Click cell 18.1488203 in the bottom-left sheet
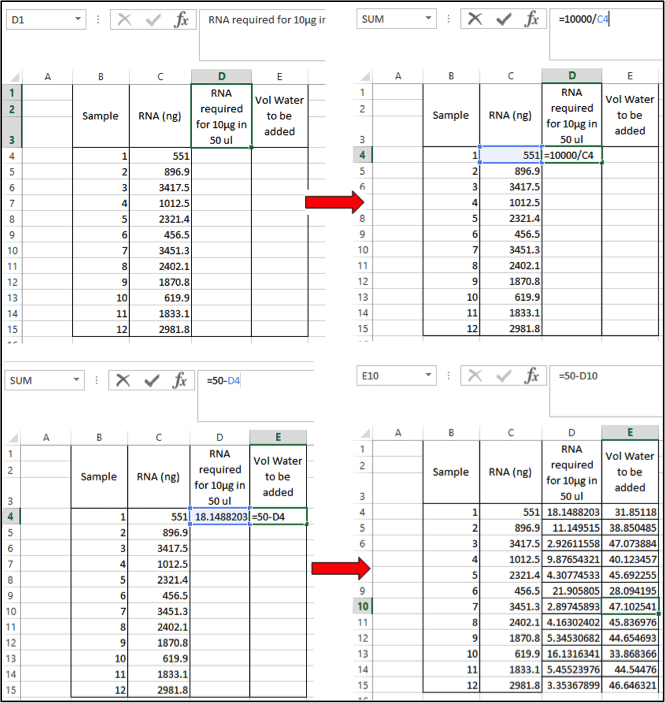This screenshot has width=665, height=703. (220, 516)
